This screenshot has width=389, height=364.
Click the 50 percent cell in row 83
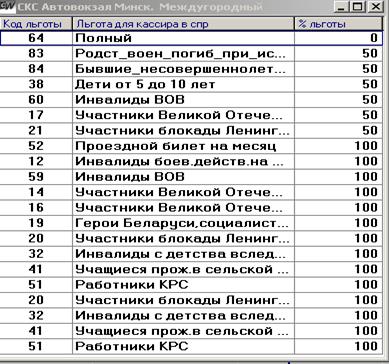338,53
